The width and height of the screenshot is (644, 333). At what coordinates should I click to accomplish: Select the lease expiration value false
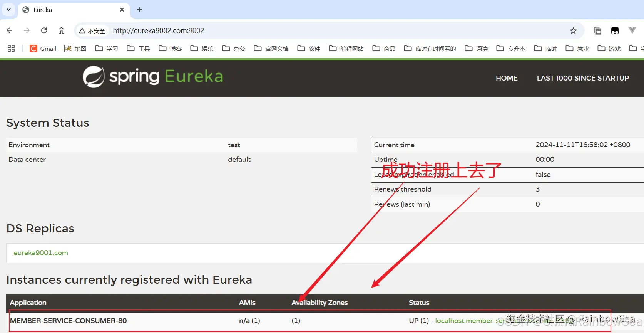click(x=543, y=175)
